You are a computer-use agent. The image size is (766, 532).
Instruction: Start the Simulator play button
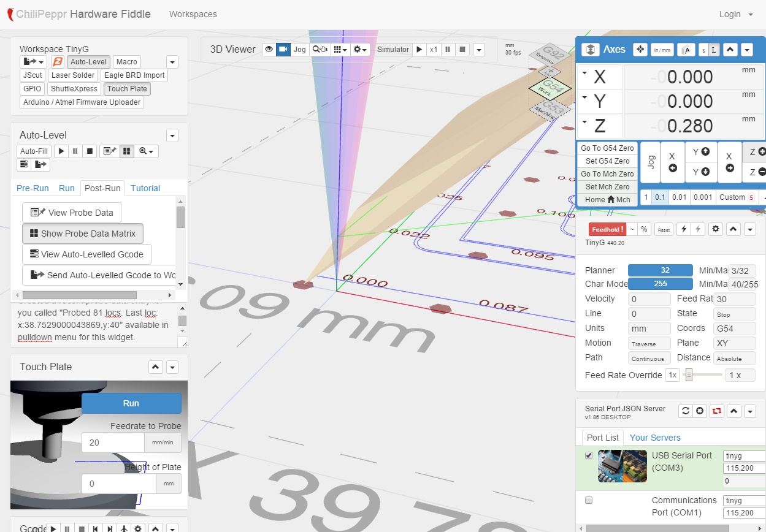419,50
